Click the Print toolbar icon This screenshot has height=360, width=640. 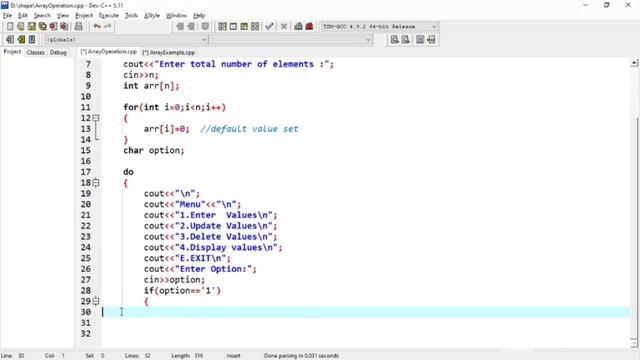78,27
